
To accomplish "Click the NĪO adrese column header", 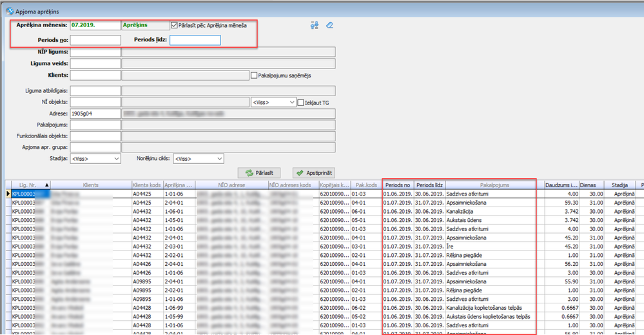I will pyautogui.click(x=231, y=185).
